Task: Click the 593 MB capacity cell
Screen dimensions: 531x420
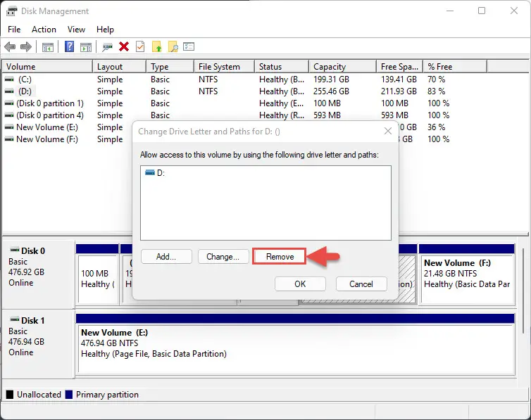Action: coord(327,115)
